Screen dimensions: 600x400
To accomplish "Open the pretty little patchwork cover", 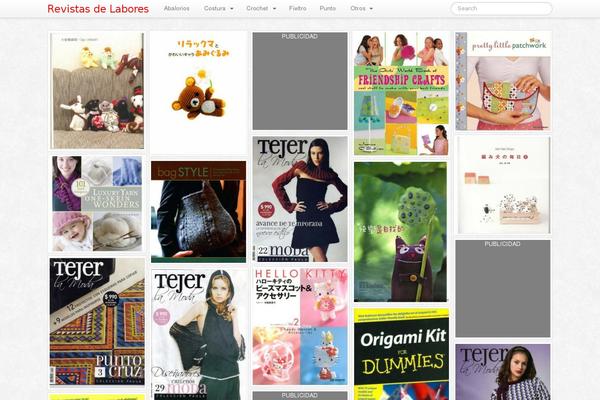I will coord(503,81).
